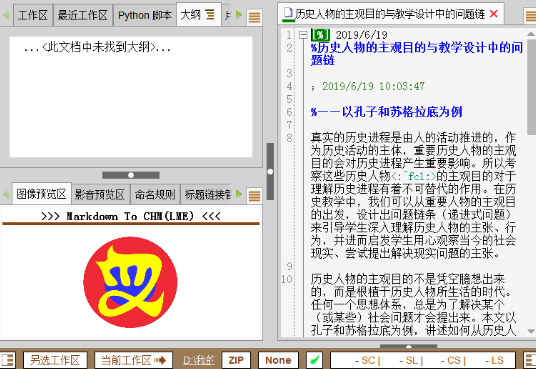Screen dimensions: 536x369
Task: Click the green % header marker on line 1
Action: [x=320, y=35]
